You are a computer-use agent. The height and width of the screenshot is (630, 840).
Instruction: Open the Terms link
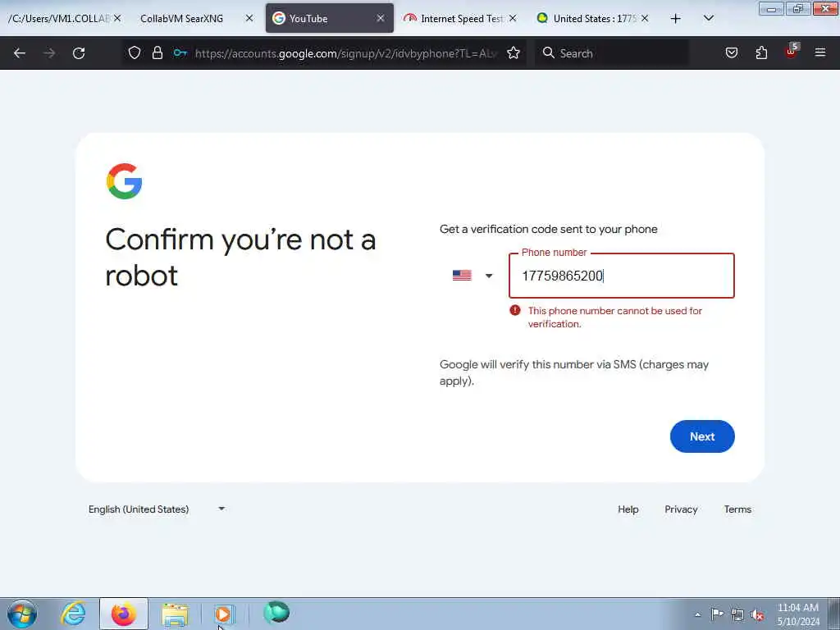737,509
